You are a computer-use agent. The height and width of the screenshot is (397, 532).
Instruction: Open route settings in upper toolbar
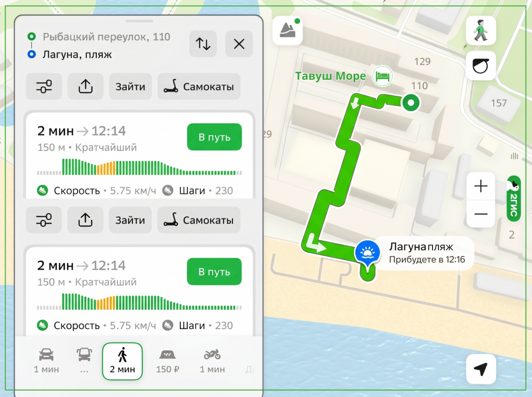(44, 87)
